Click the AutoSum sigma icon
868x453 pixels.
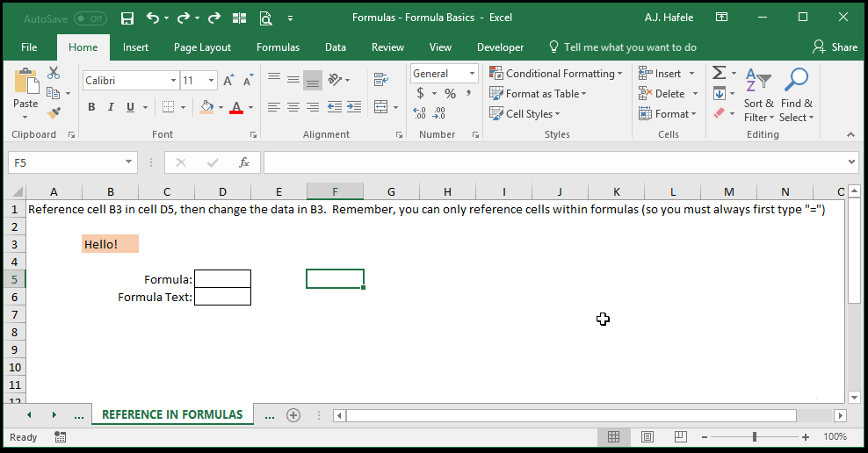click(720, 73)
